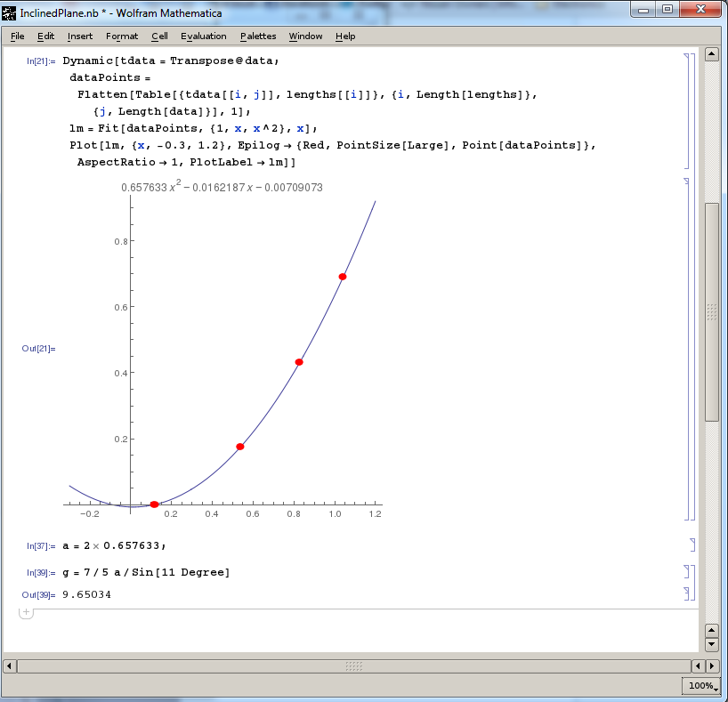
Task: Click the Out[21]= cell label
Action: tap(38, 349)
